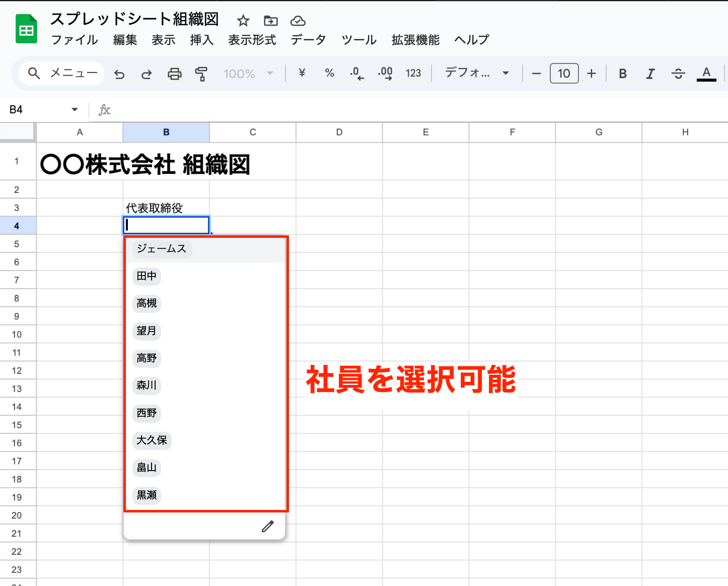Click the Redo icon
728x586 pixels.
pos(147,74)
